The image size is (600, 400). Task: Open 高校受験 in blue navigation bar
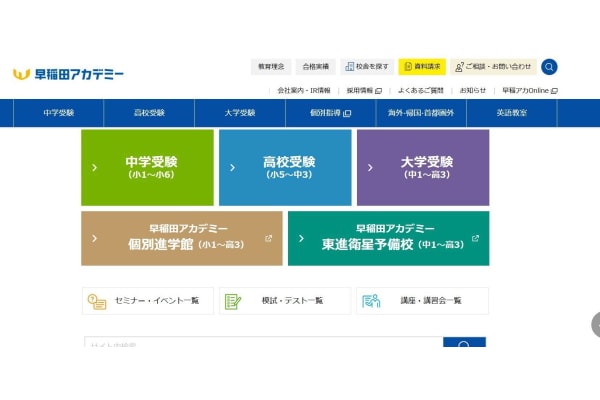(149, 113)
